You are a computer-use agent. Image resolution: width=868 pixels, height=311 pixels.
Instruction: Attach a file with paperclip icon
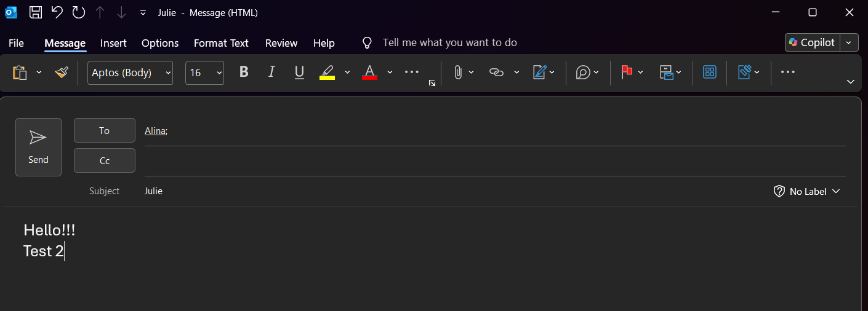pos(458,73)
